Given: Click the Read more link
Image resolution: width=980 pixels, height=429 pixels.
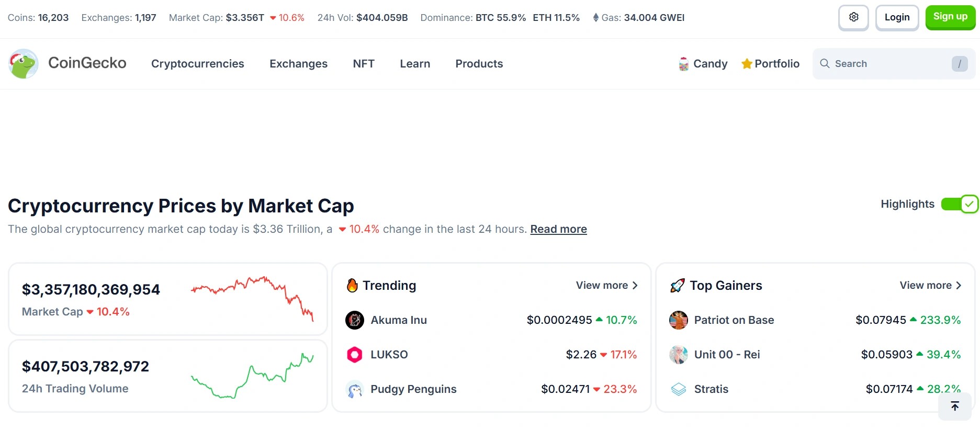Looking at the screenshot, I should point(558,229).
